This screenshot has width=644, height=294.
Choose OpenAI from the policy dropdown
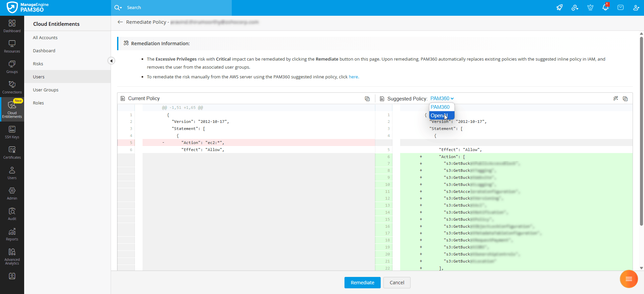[439, 116]
